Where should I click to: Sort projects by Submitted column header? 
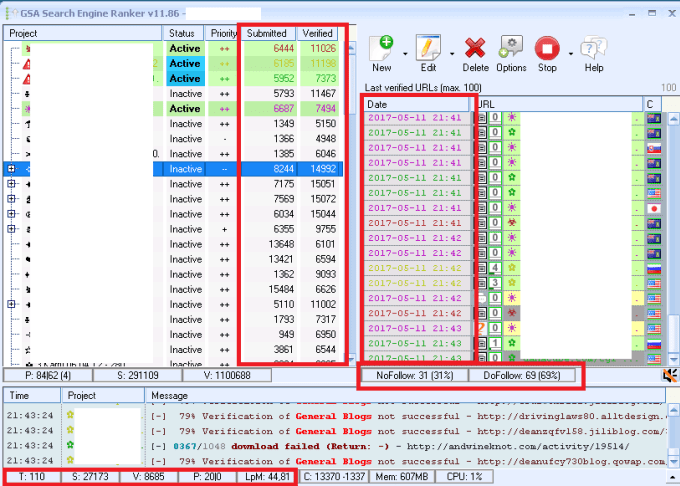pyautogui.click(x=266, y=33)
